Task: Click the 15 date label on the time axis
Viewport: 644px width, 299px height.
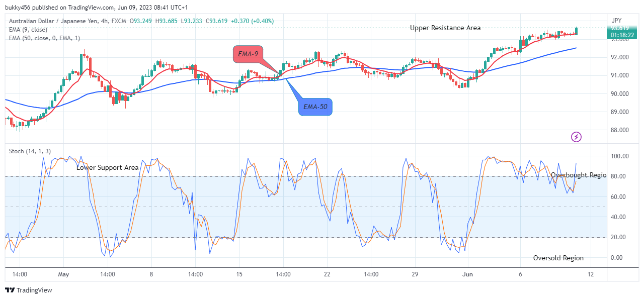Action: [x=239, y=274]
